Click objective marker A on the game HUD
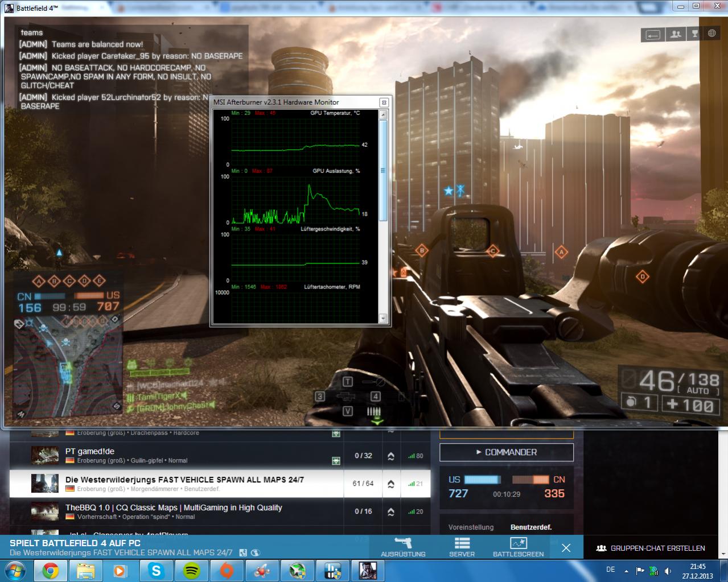 [561, 252]
